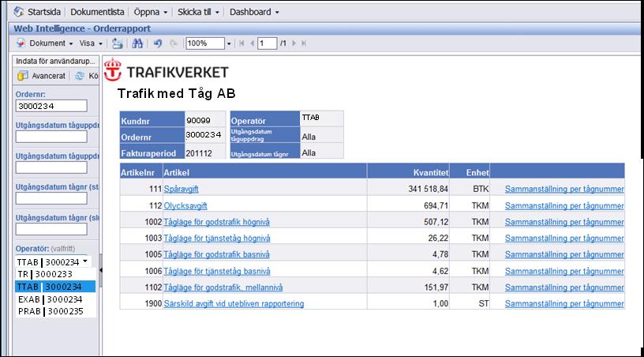Click quantity value 694,71
This screenshot has width=644, height=357.
pyautogui.click(x=436, y=205)
